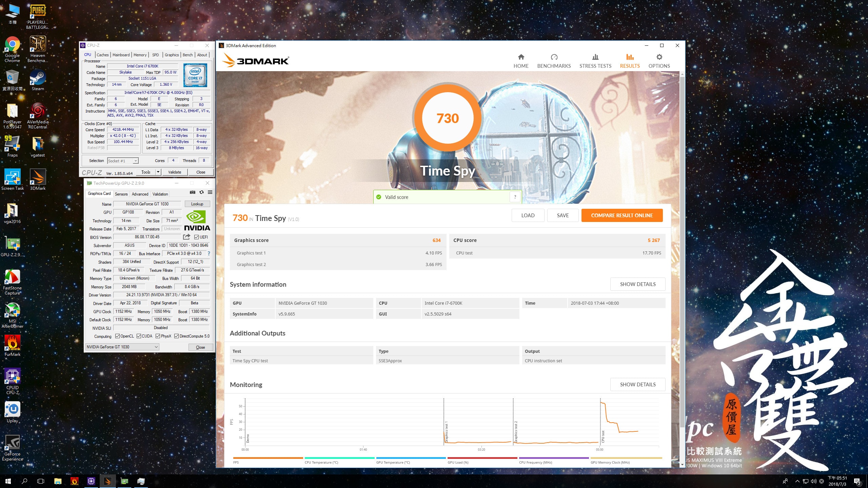
Task: Click the GPU-Z card Name field
Action: (x=147, y=204)
